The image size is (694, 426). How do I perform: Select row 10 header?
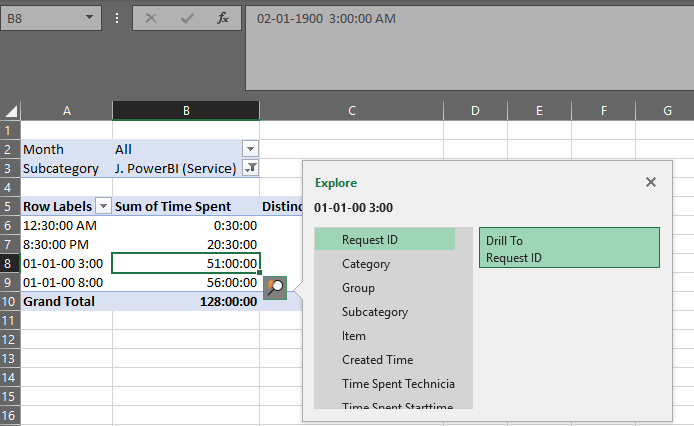(x=10, y=301)
